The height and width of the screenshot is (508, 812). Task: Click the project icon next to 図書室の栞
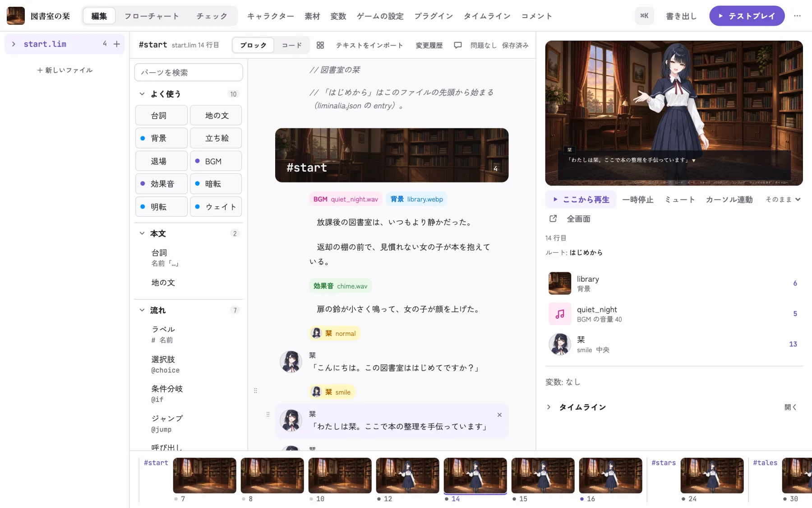point(16,16)
